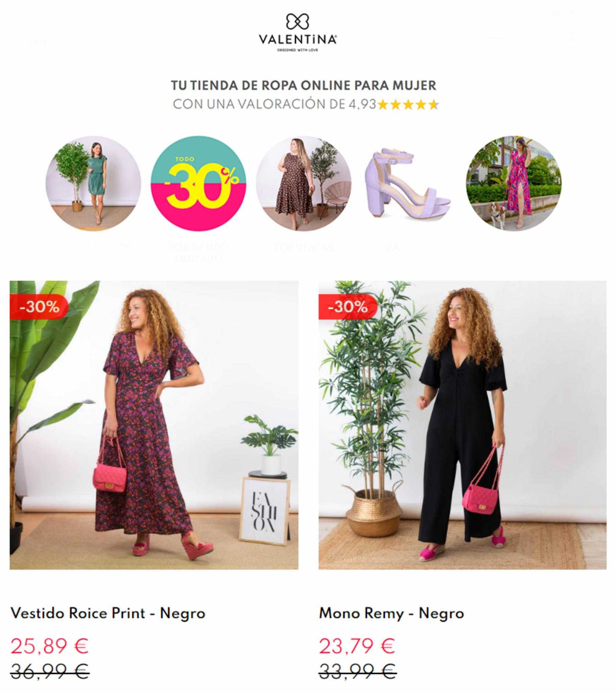Click the Mono Remy - Negro title

392,613
